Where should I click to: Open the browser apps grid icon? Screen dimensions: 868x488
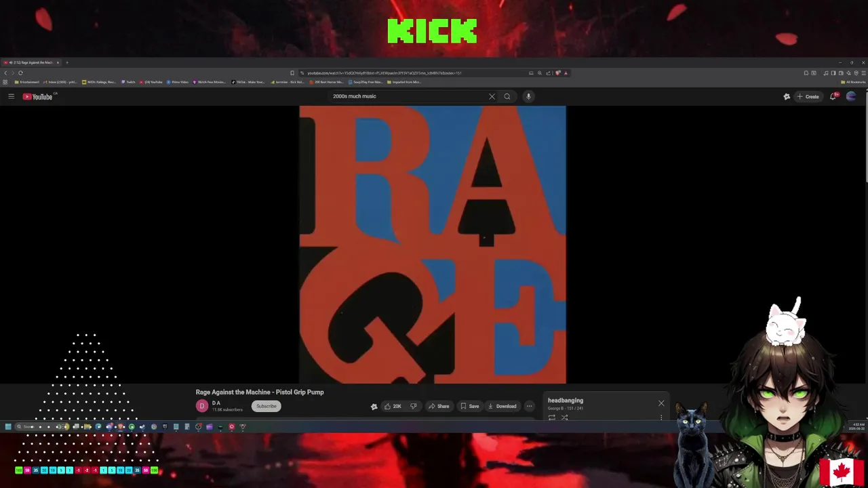click(x=5, y=82)
